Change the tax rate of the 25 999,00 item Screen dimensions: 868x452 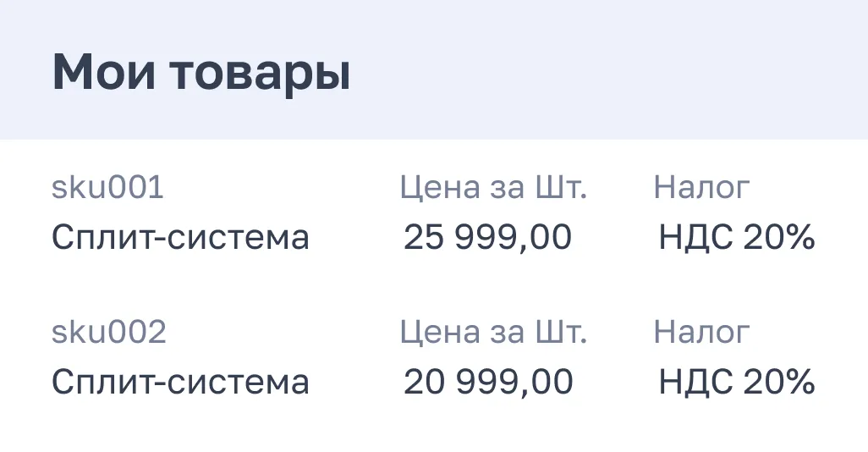click(x=736, y=238)
